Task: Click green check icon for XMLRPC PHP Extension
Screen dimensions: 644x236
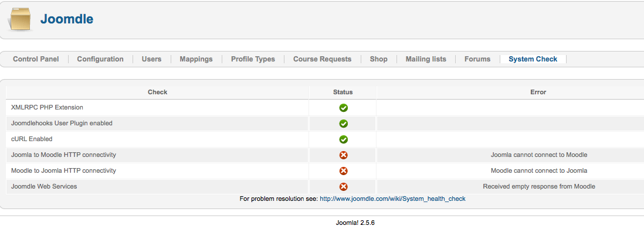Action: pyautogui.click(x=343, y=108)
